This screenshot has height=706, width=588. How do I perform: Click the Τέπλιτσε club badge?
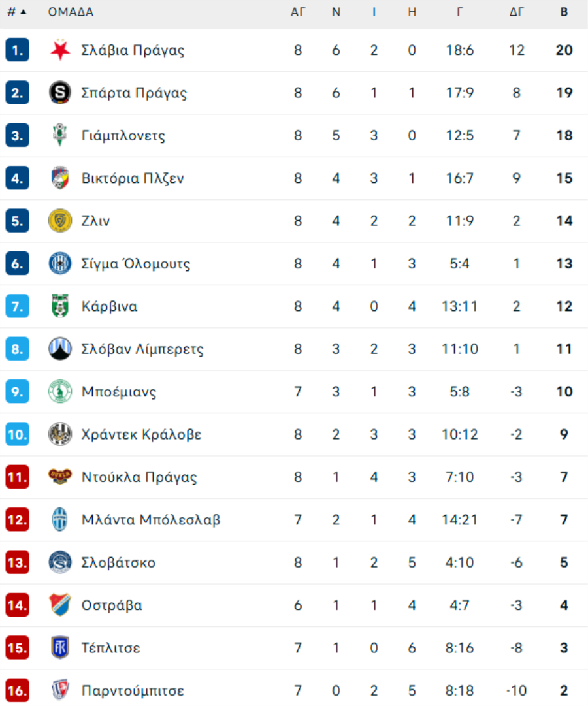[x=60, y=648]
